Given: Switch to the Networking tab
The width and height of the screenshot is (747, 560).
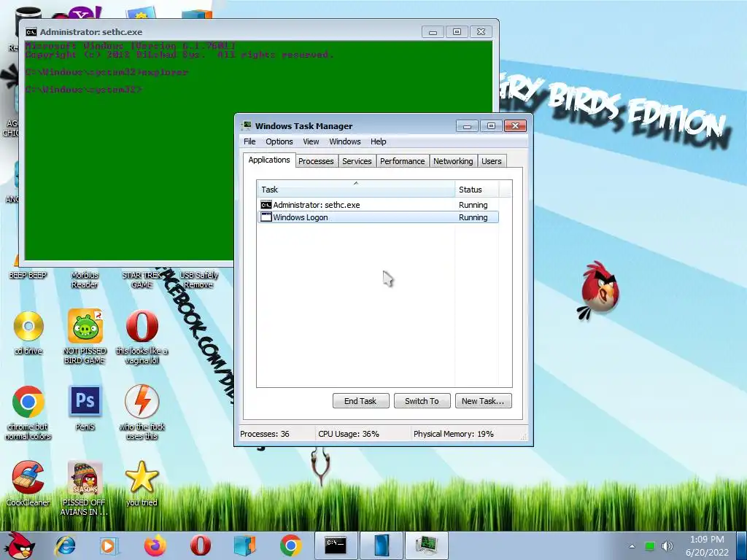Looking at the screenshot, I should pyautogui.click(x=453, y=161).
